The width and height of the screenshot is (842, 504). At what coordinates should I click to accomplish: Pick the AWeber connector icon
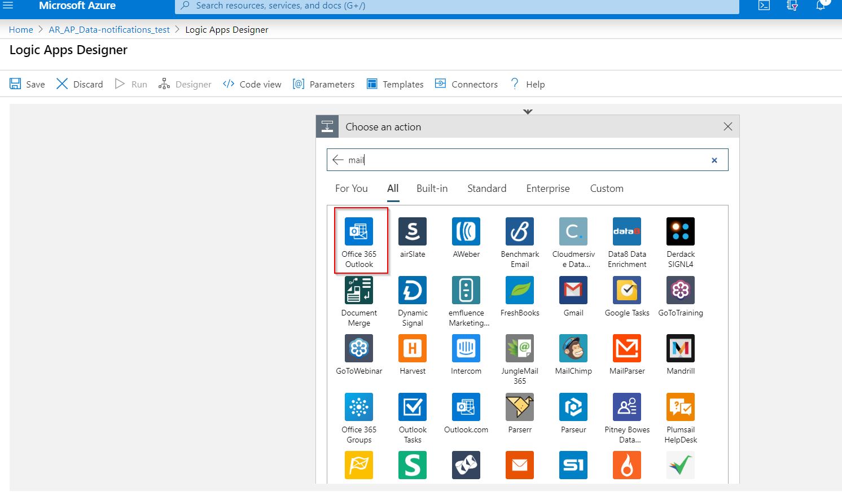coord(466,238)
